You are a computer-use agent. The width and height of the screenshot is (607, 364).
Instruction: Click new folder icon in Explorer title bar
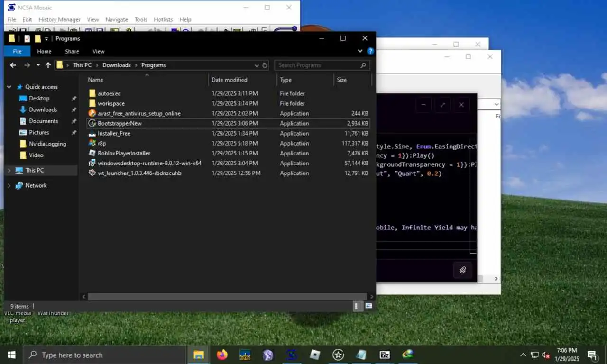point(37,38)
